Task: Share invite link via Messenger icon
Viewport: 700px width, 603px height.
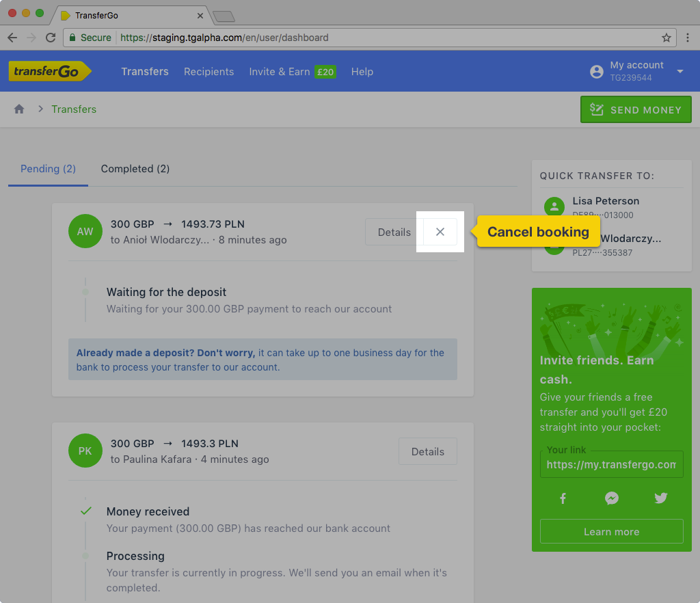Action: click(x=612, y=498)
